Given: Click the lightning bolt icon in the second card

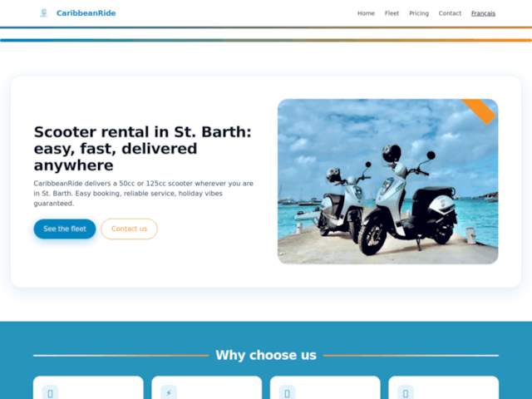Looking at the screenshot, I should point(169,393).
